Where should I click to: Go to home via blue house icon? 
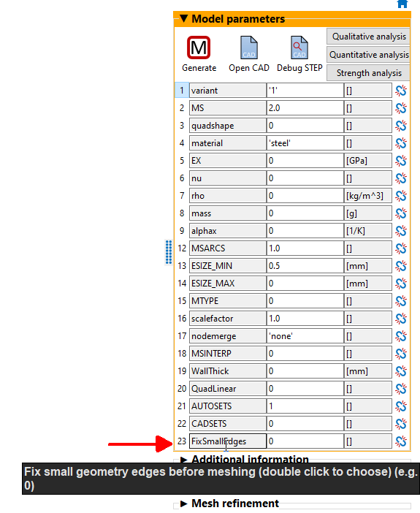(402, 4)
